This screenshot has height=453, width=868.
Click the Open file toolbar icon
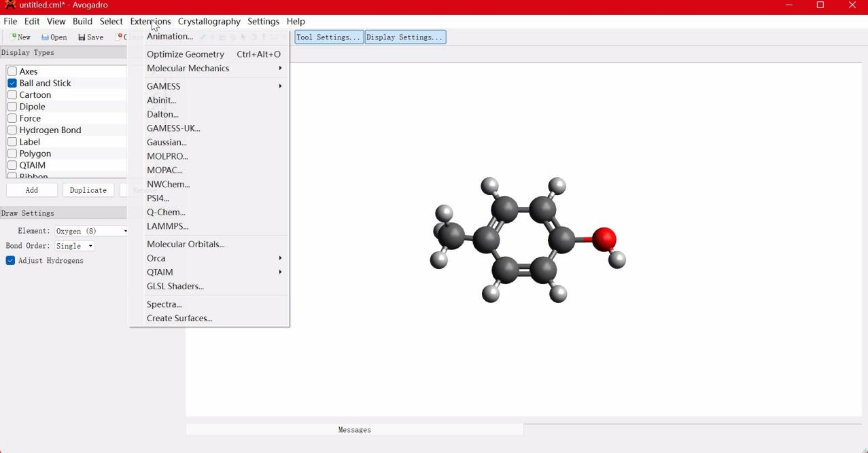[x=54, y=37]
